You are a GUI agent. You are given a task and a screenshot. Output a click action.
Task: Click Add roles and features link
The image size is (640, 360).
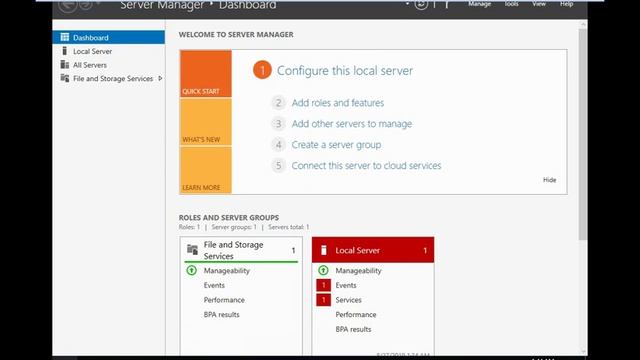(338, 102)
